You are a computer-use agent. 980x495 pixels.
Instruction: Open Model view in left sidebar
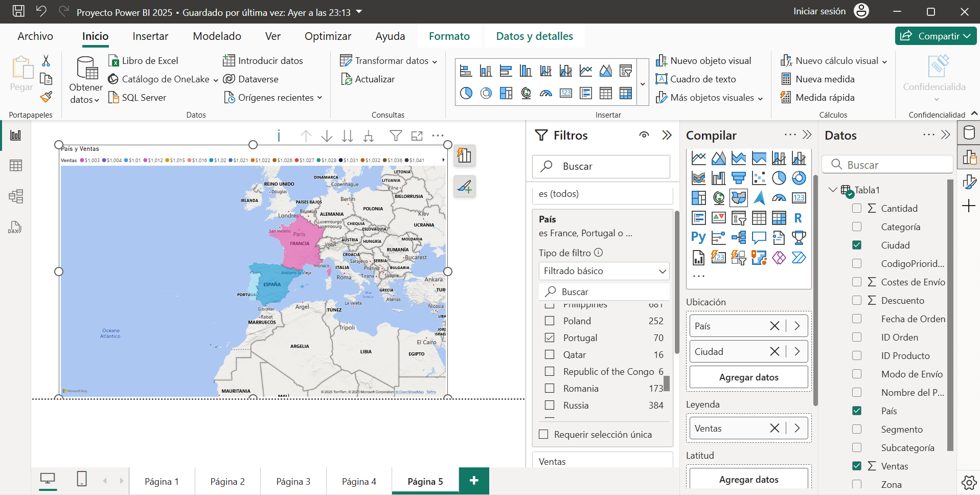(16, 196)
